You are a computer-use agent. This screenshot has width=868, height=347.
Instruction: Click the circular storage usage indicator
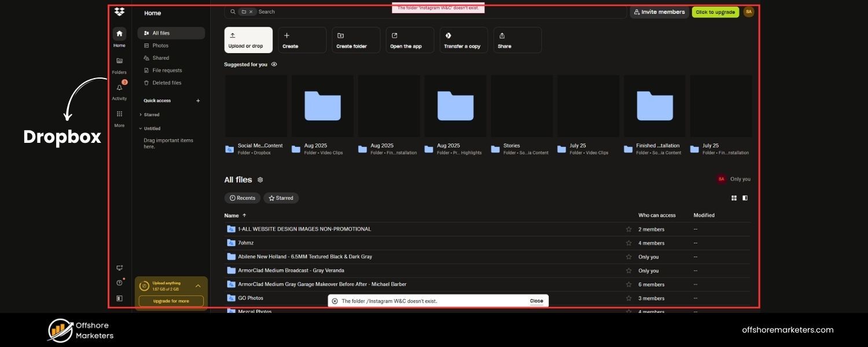tap(144, 285)
